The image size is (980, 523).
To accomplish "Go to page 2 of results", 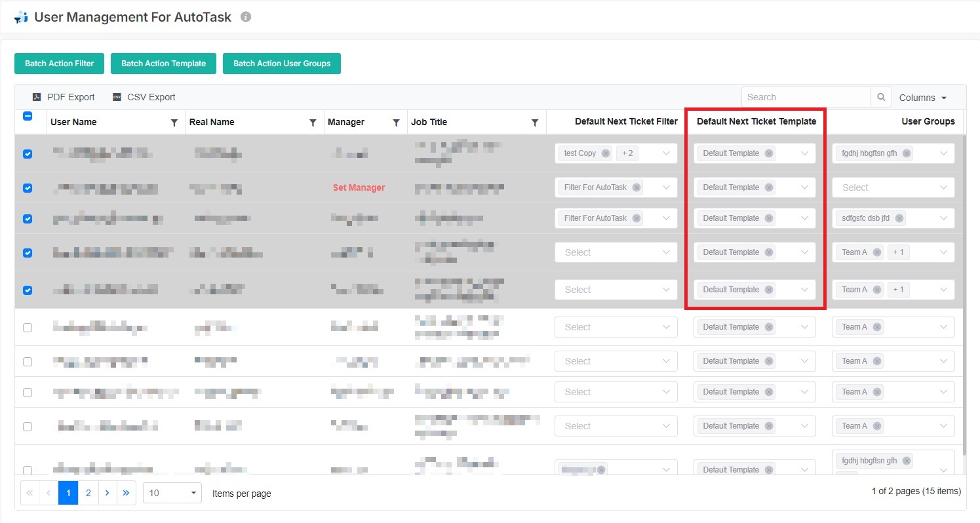I will pos(87,492).
